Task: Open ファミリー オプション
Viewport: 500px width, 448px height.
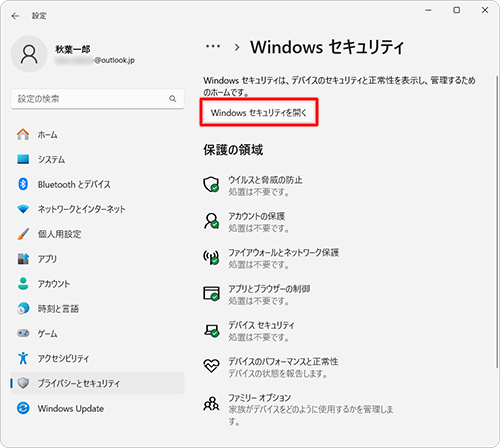Action: pyautogui.click(x=259, y=398)
